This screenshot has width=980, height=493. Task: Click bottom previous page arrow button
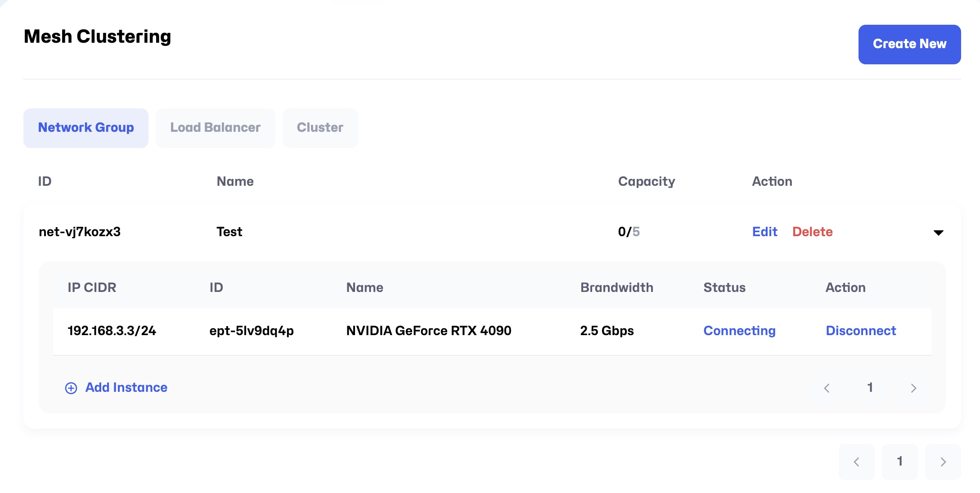856,462
